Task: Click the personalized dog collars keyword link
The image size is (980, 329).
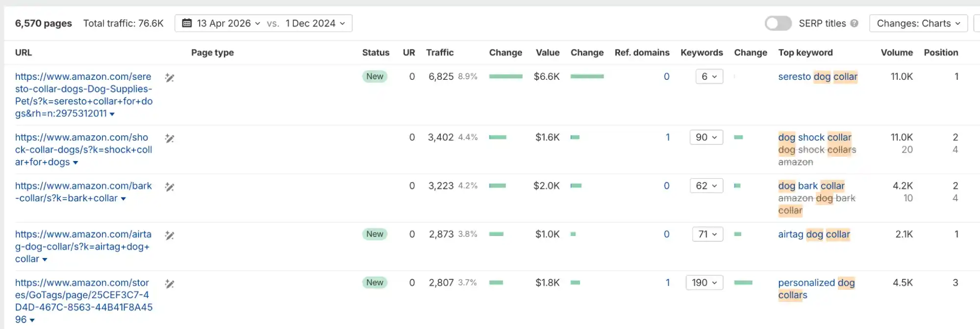Action: pos(816,289)
